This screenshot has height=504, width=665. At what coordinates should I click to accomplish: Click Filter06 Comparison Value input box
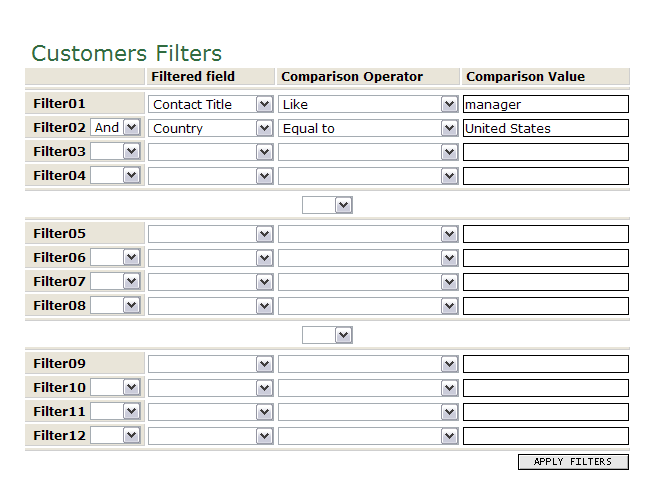545,258
